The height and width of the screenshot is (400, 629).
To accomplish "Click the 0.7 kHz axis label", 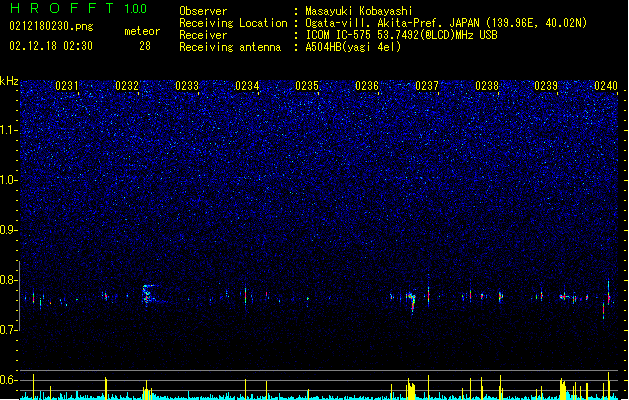I will (x=8, y=330).
